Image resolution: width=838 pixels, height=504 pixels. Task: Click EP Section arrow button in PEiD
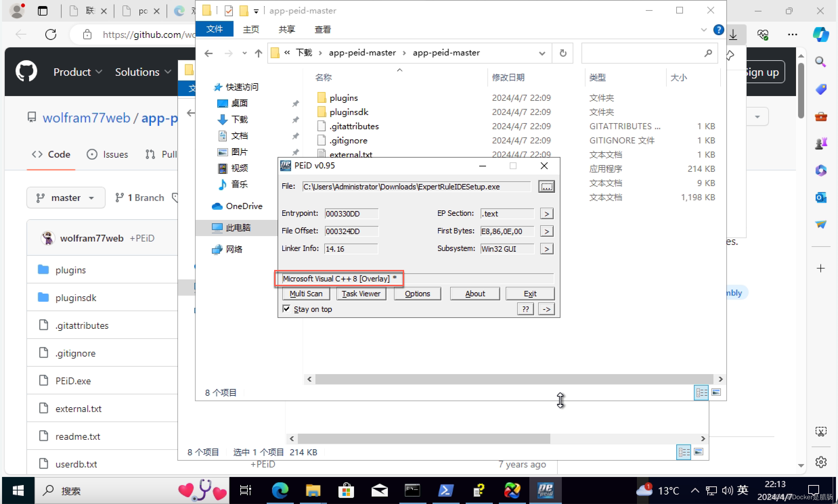pos(547,214)
